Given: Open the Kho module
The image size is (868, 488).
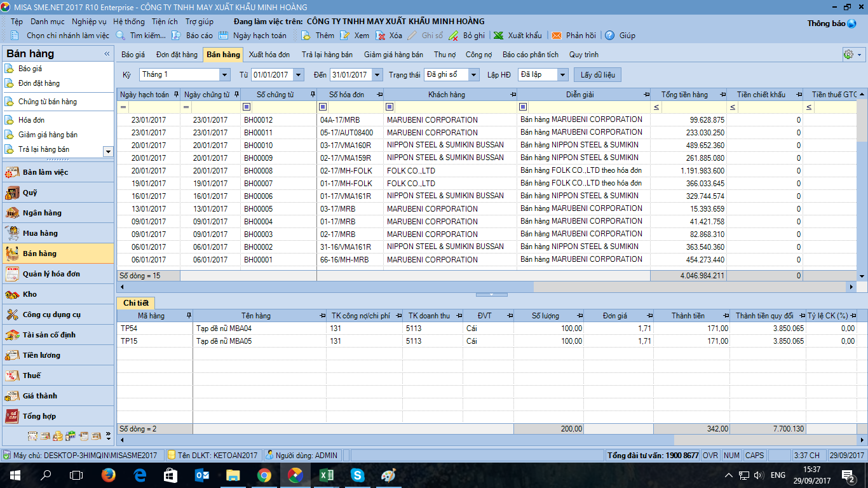Looking at the screenshot, I should tap(57, 294).
